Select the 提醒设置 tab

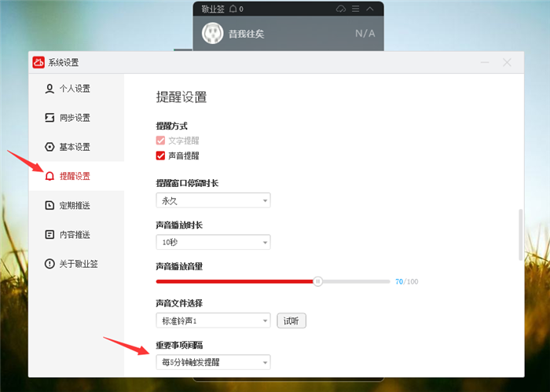coord(76,176)
